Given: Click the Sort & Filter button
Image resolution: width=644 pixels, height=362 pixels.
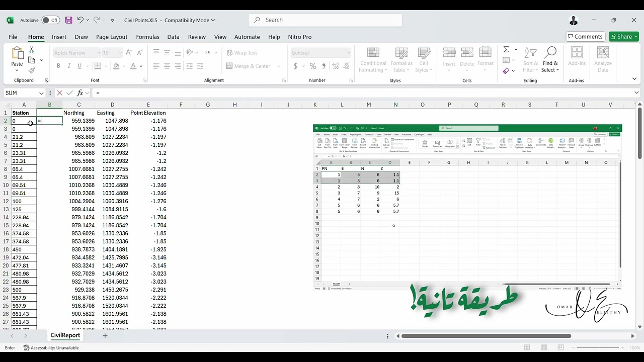Looking at the screenshot, I should point(530,59).
